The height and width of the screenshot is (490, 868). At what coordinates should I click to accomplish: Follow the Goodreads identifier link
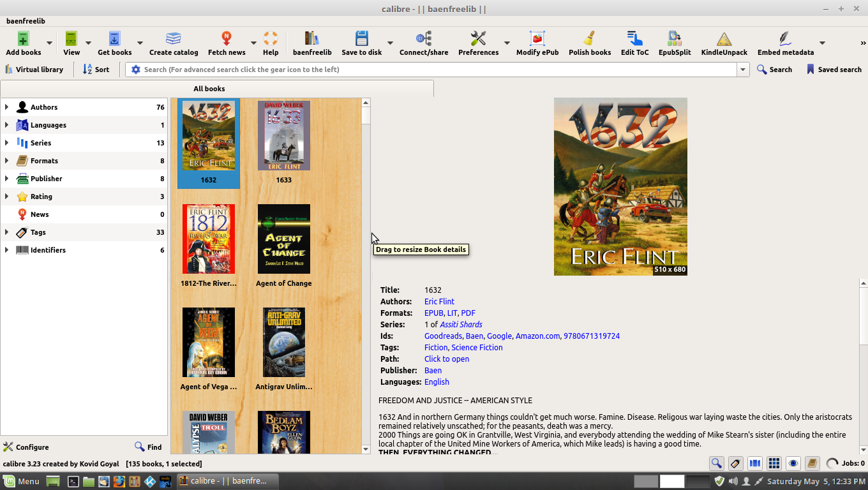click(x=443, y=336)
